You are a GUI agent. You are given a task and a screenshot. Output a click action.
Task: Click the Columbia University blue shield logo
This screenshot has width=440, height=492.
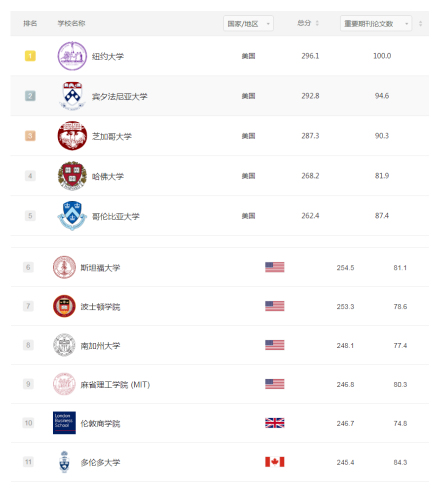(72, 216)
